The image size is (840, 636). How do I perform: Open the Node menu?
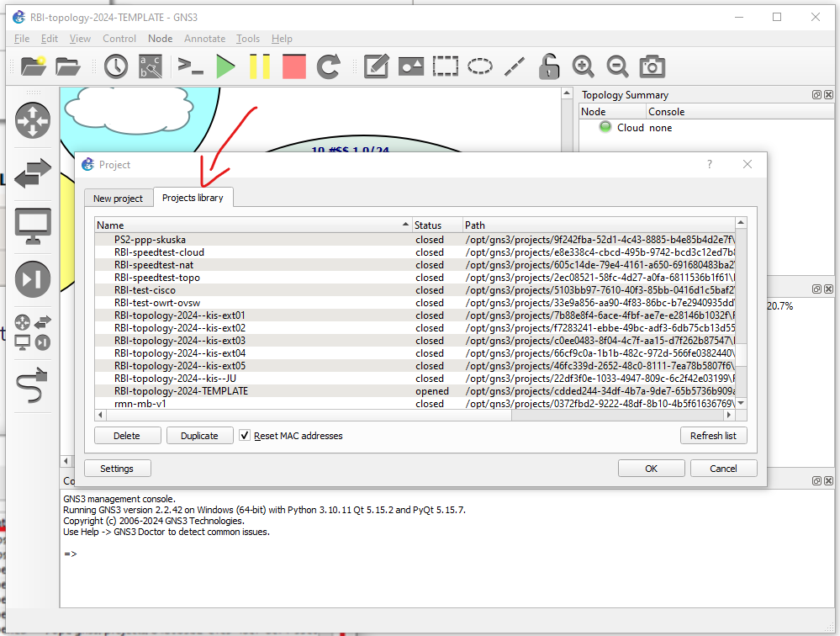160,39
